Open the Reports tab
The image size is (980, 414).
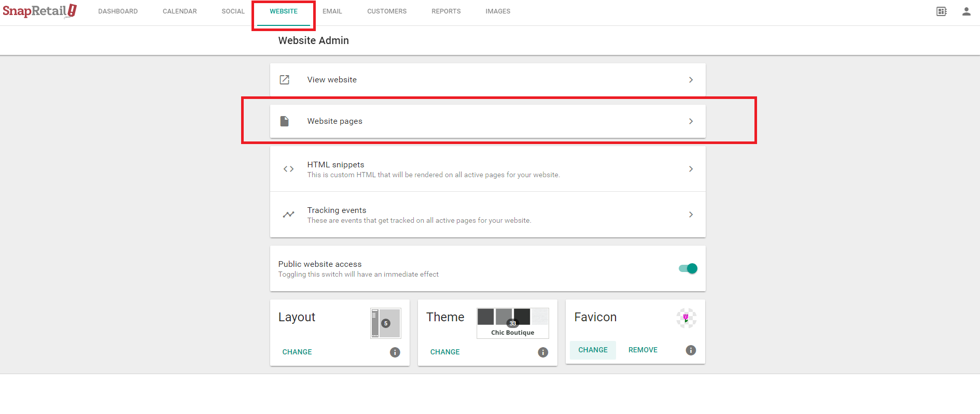pyautogui.click(x=446, y=11)
